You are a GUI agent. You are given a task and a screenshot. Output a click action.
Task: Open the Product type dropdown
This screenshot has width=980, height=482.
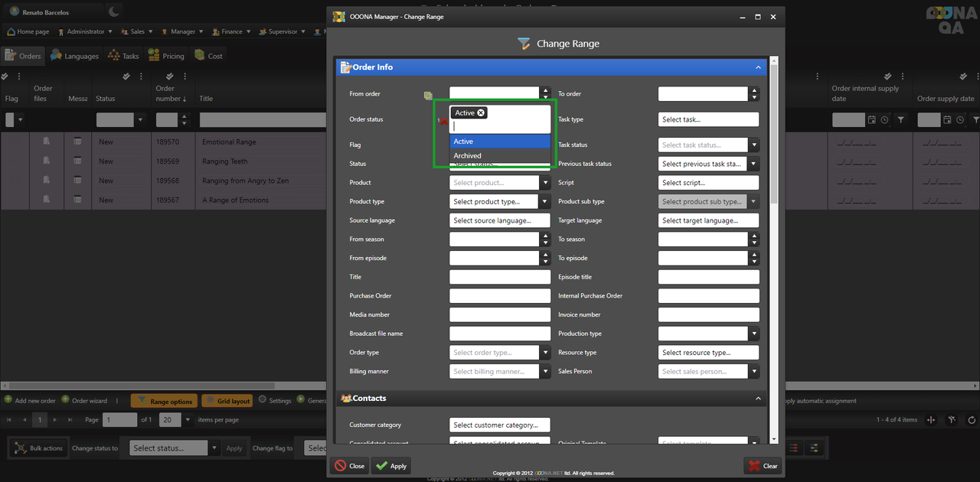[545, 202]
